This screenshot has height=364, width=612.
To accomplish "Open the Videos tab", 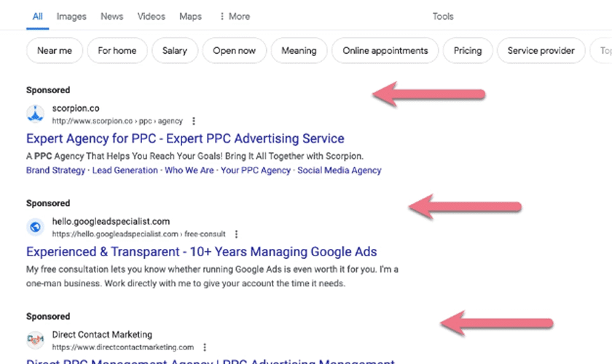I will point(151,16).
